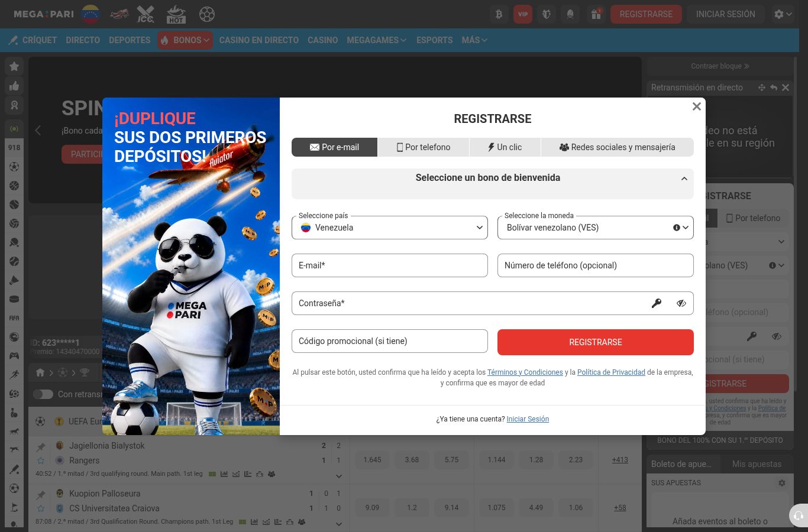Select table tennis icon in left sidebar

[x=14, y=242]
